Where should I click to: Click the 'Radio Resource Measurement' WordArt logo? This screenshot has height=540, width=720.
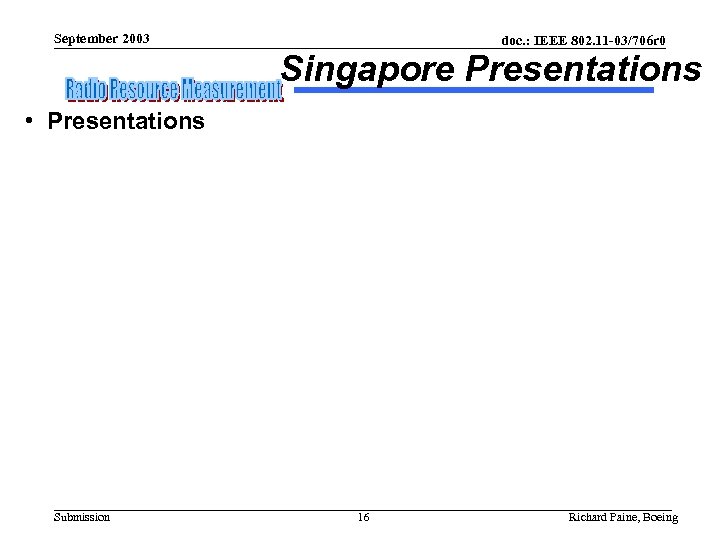(174, 89)
